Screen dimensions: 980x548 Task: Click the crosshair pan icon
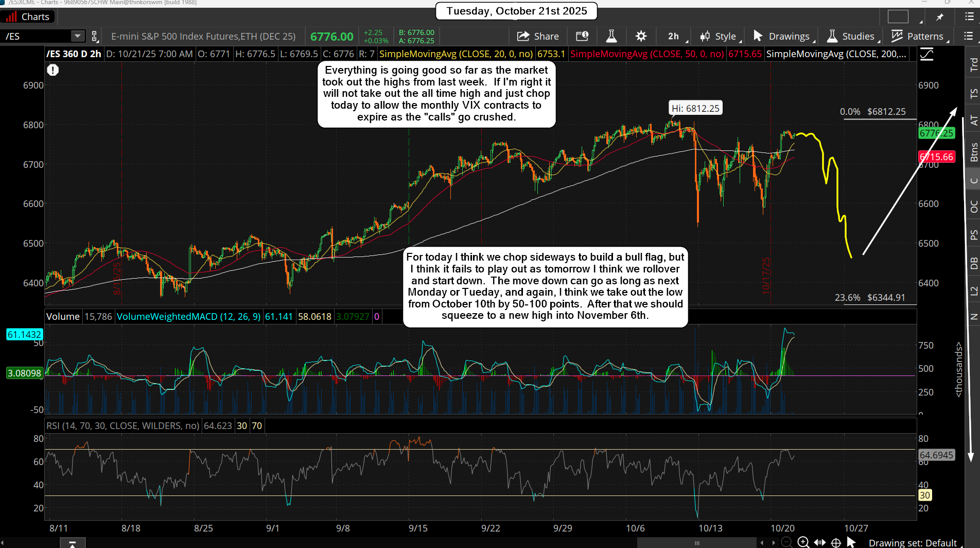click(x=836, y=542)
